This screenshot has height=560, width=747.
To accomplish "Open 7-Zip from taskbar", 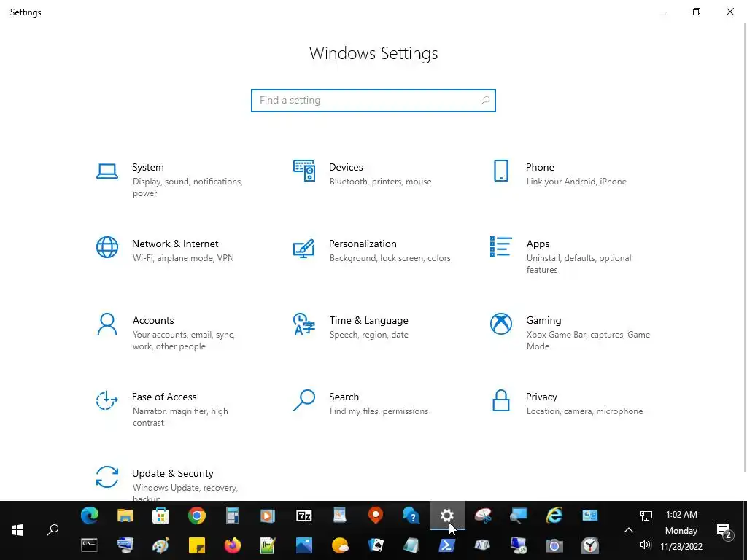I will click(x=304, y=516).
